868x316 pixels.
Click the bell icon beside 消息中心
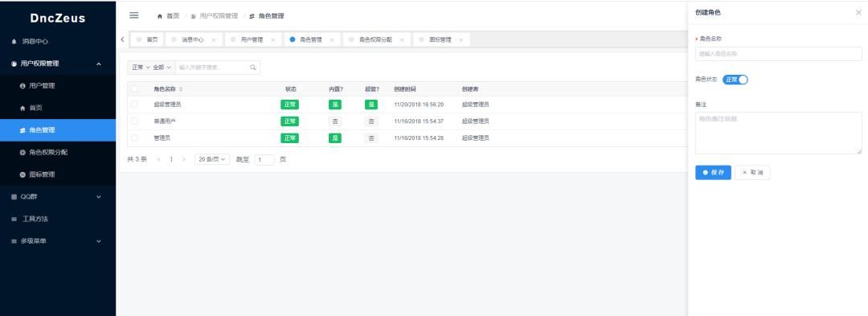tap(14, 42)
